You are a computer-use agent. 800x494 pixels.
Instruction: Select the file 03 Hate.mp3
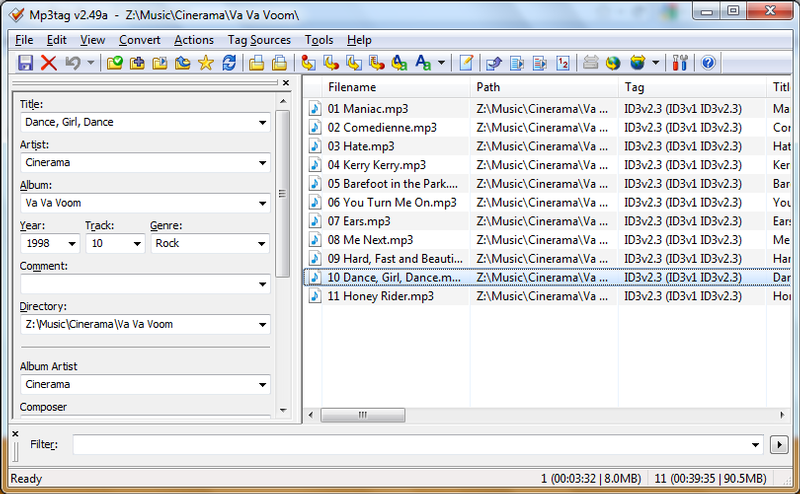point(359,146)
